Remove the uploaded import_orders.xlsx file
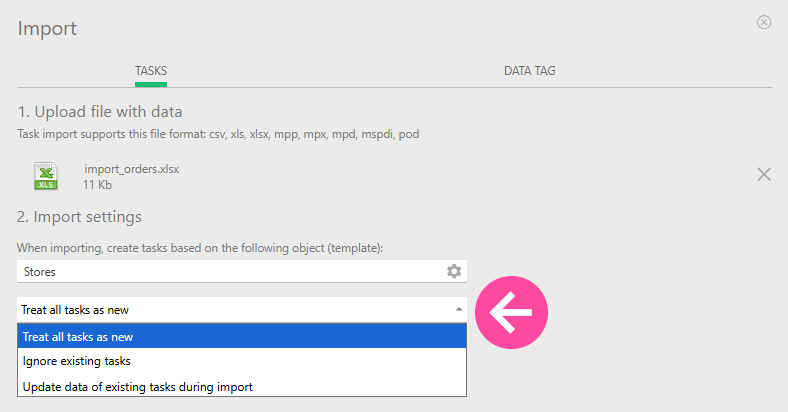 click(764, 174)
